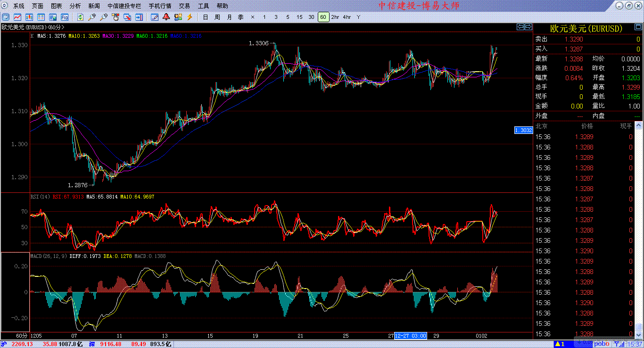The width and height of the screenshot is (644, 348).
Task: Click the lightning bolt quick trade icon
Action: click(x=190, y=17)
